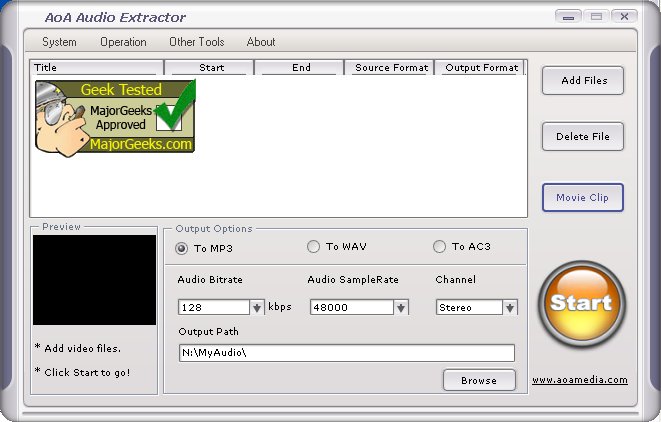The width and height of the screenshot is (661, 422).
Task: Hit the orange Start button
Action: point(582,304)
